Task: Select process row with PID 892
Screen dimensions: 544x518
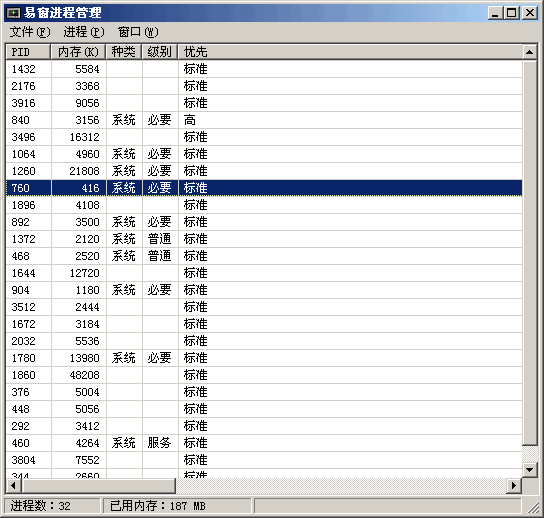Action: 264,222
